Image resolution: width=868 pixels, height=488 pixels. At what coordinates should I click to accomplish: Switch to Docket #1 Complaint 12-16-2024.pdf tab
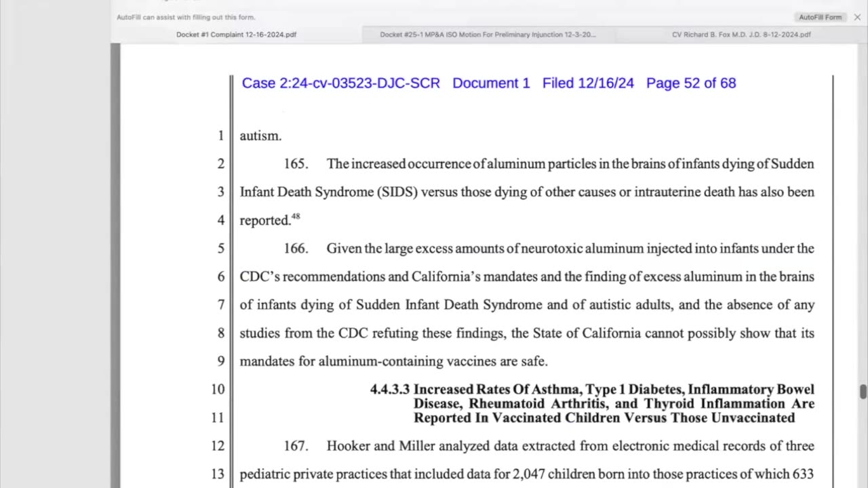click(236, 35)
